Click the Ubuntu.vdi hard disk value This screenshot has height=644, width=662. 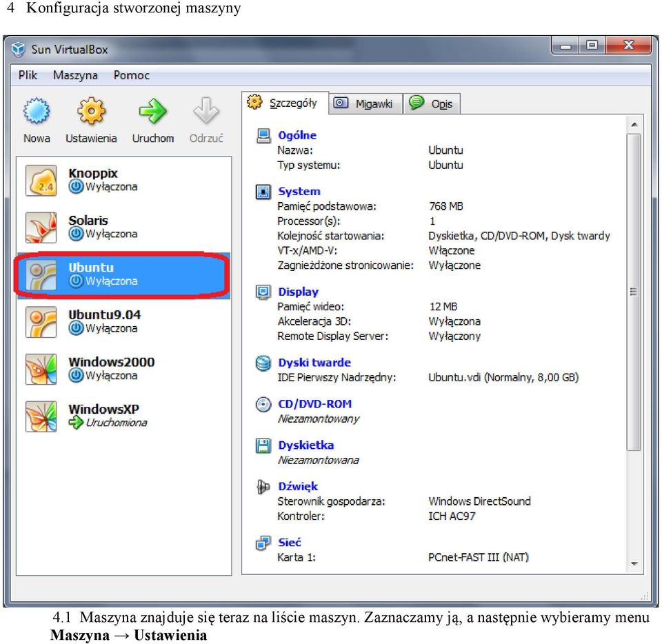point(503,377)
